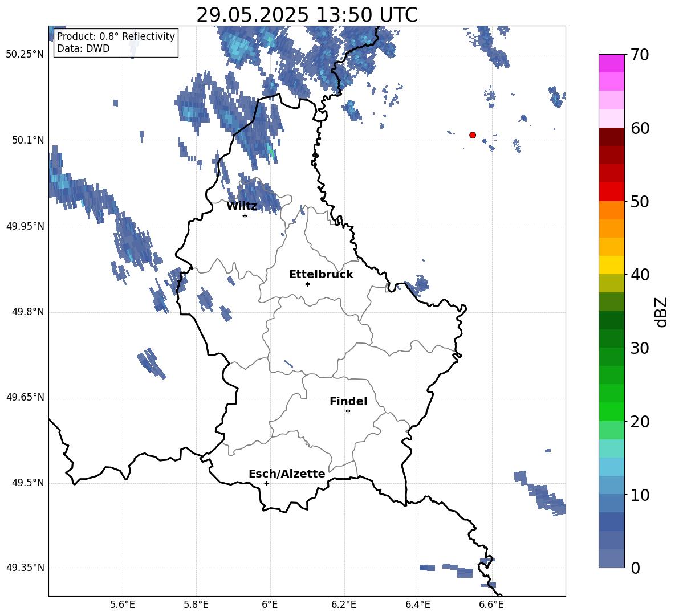Pick the magenta 68–70 dBZ color band

[611, 64]
